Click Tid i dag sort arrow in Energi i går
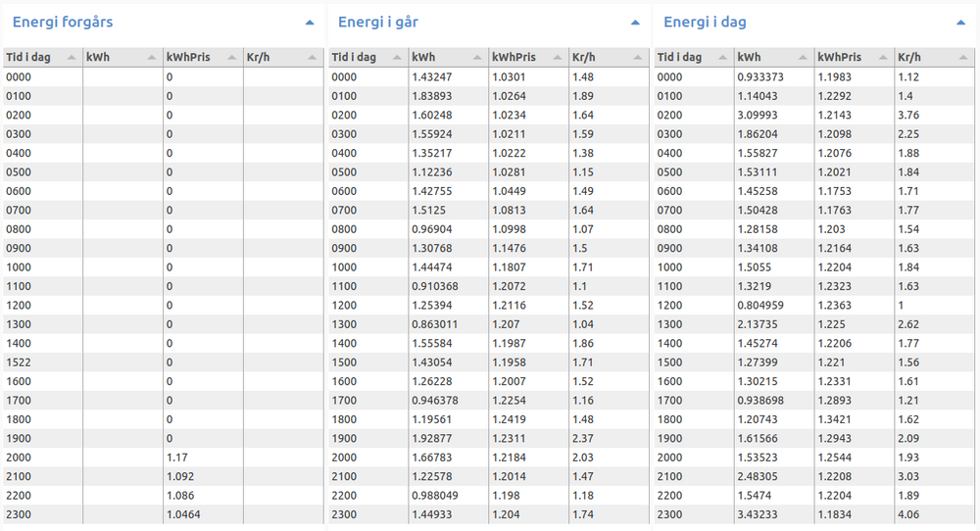Image resolution: width=980 pixels, height=531 pixels. click(398, 58)
